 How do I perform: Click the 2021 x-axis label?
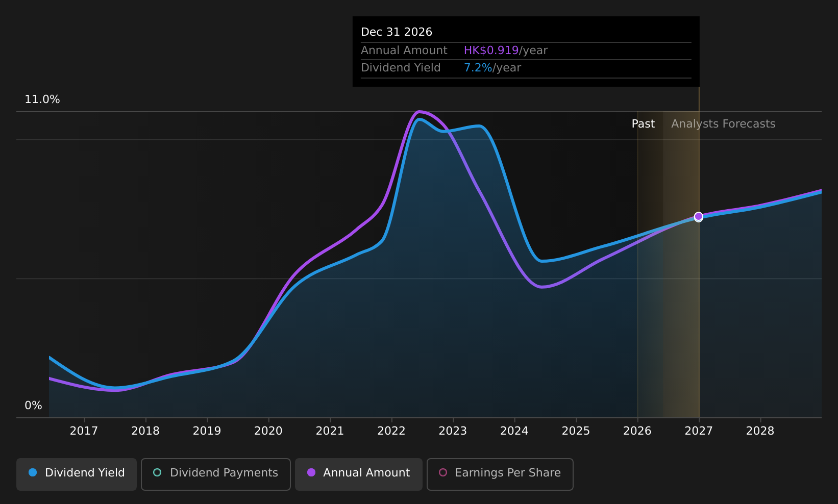point(330,431)
